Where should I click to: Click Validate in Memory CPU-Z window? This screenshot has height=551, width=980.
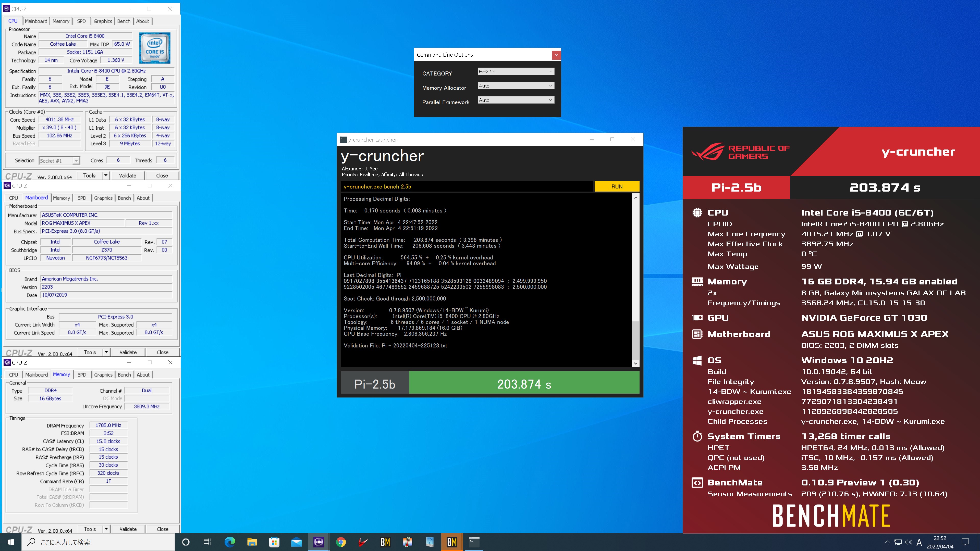(128, 529)
